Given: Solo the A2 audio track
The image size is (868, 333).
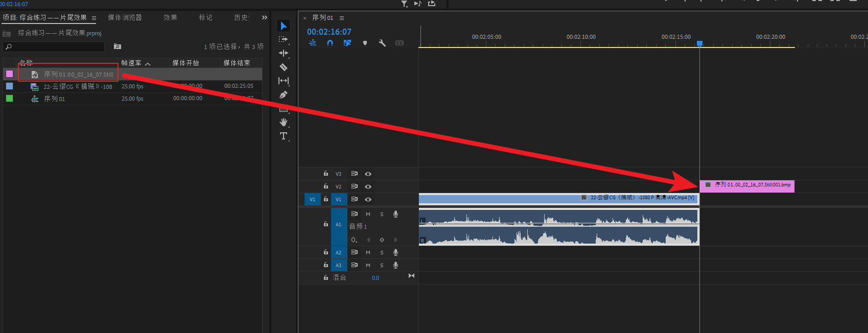Looking at the screenshot, I should [382, 252].
